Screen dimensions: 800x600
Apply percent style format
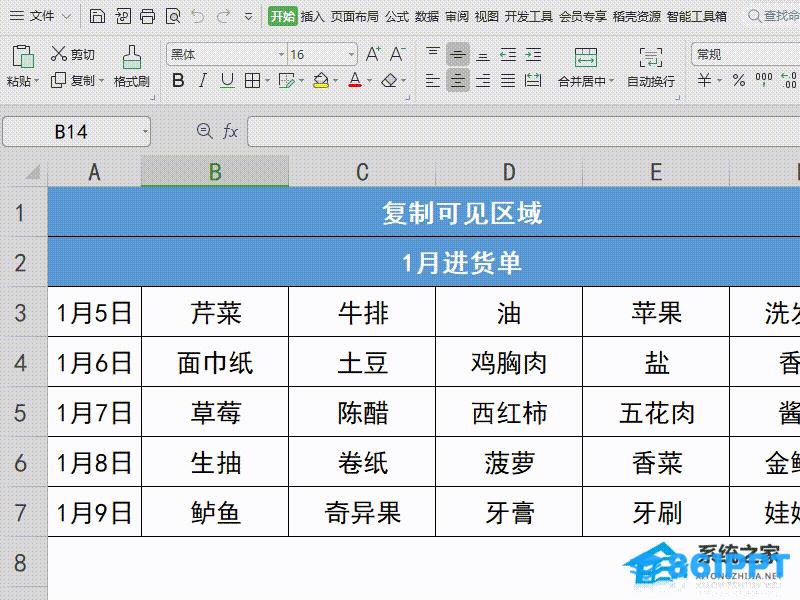click(x=739, y=80)
